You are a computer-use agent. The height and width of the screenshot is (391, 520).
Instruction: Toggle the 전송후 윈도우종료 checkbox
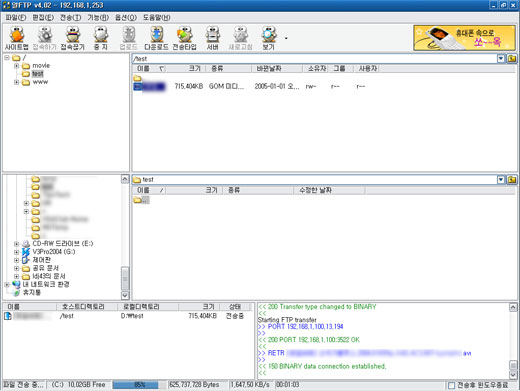[x=451, y=385]
